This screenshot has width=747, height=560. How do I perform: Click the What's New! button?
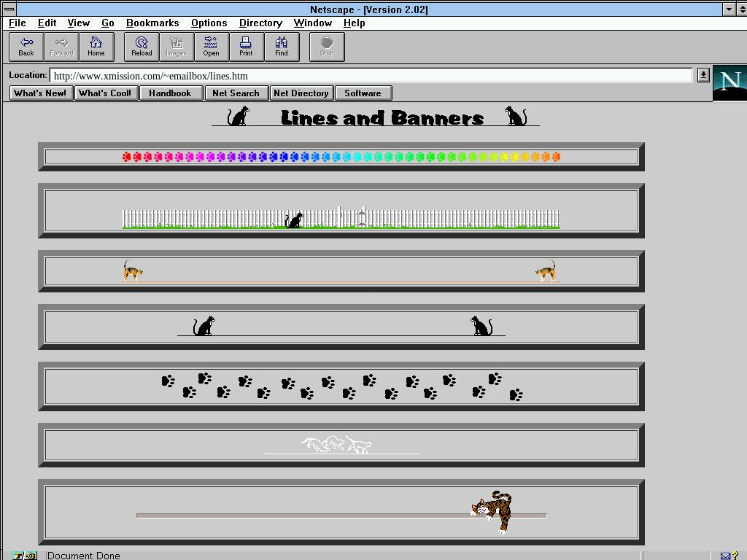pyautogui.click(x=40, y=93)
